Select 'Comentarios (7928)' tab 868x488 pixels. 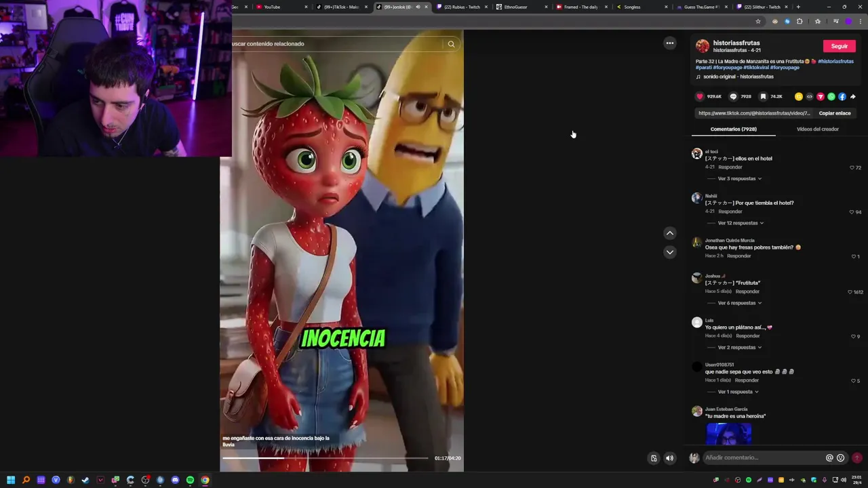tap(733, 129)
